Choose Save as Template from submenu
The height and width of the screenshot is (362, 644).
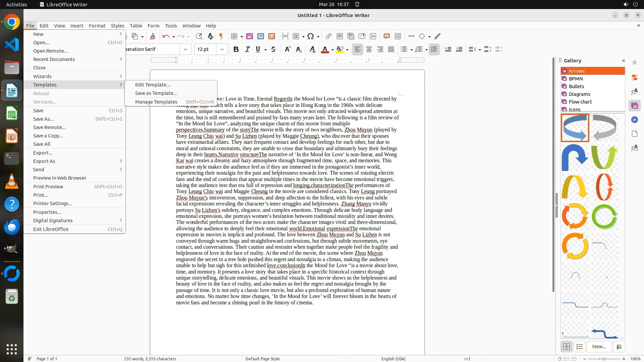tap(156, 93)
